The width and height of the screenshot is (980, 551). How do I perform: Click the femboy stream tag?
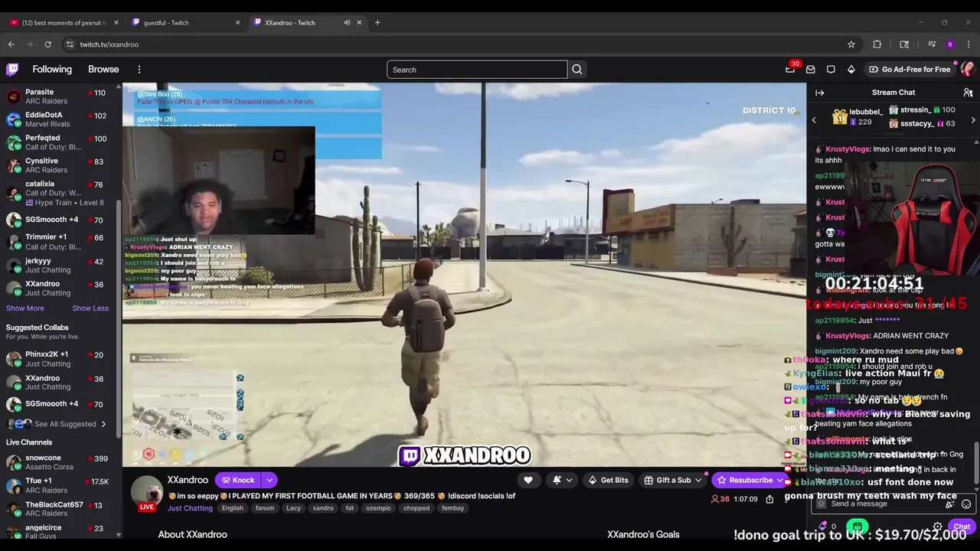452,508
